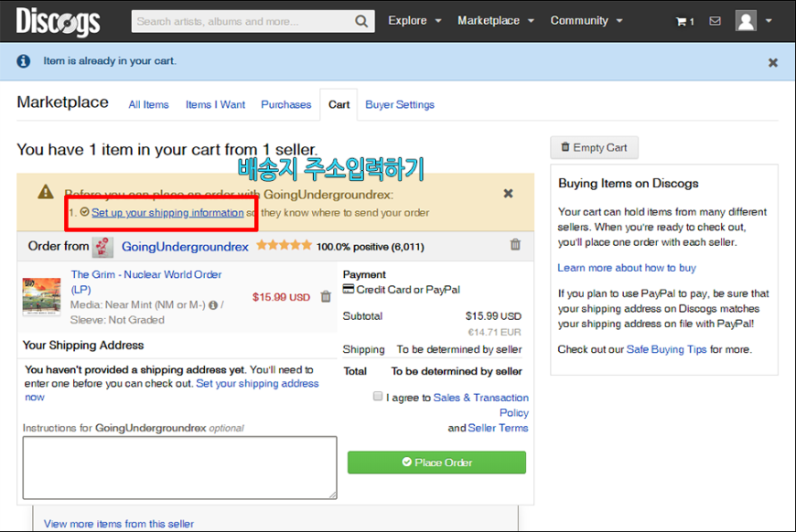Click the '$15.99 USD' item price
The width and height of the screenshot is (796, 532).
pos(281,297)
